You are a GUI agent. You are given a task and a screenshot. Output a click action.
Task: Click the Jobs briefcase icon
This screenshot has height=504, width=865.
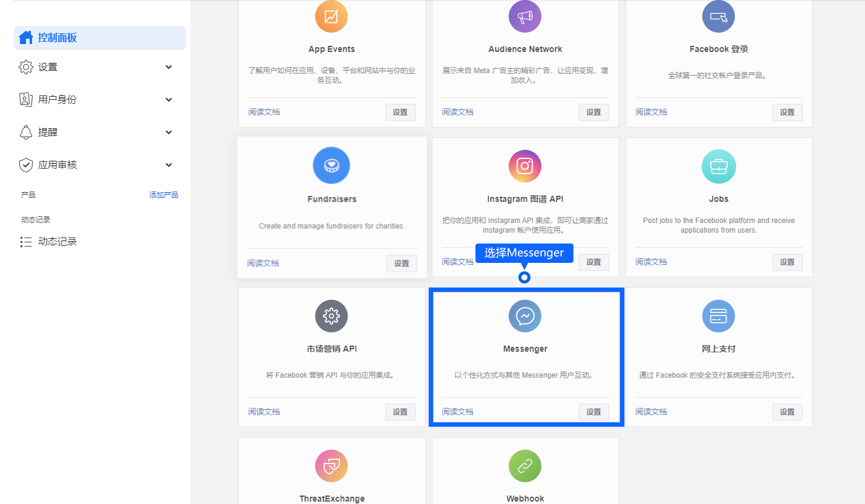click(x=719, y=166)
